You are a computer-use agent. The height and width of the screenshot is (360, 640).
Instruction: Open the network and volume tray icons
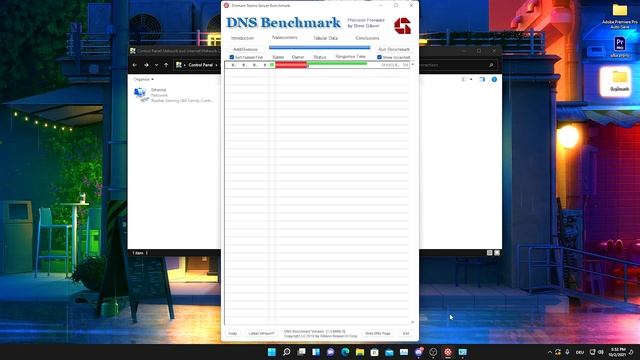(x=596, y=352)
